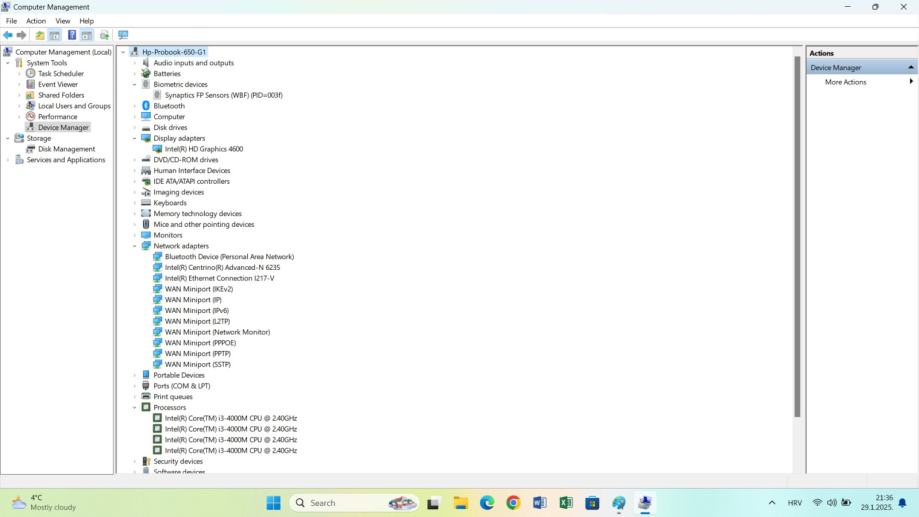
Task: Select Intel(R) Ethernet Connection I217-V
Action: 219,278
